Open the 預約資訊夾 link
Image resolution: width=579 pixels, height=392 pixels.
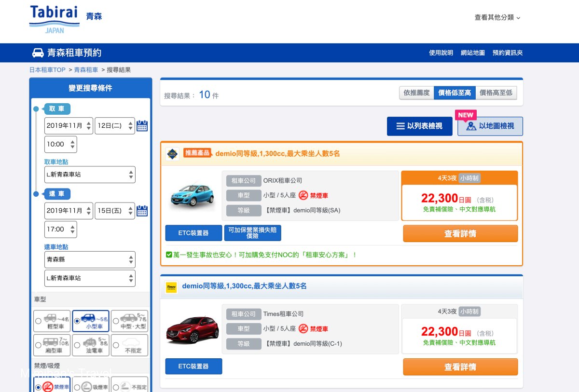(x=508, y=53)
